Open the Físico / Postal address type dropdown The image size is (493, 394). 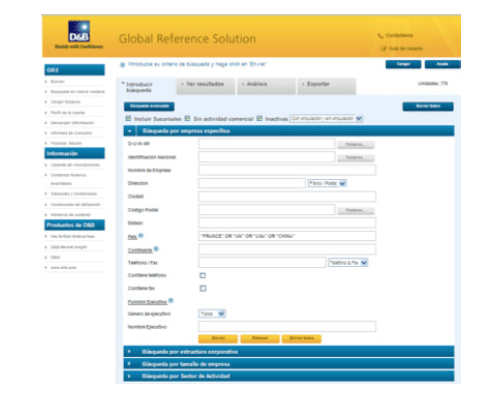click(327, 183)
